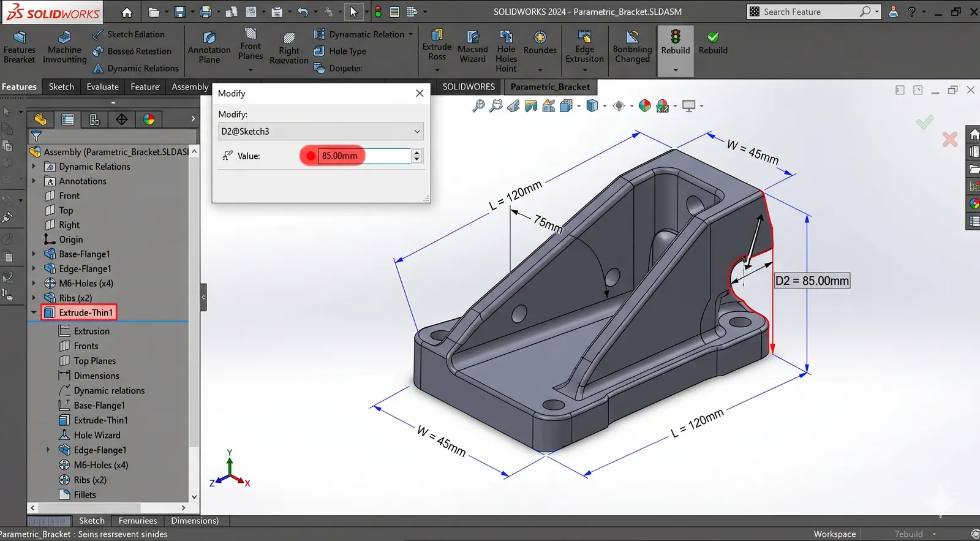
Task: Click the filter funnel icon above the tree
Action: [x=36, y=136]
